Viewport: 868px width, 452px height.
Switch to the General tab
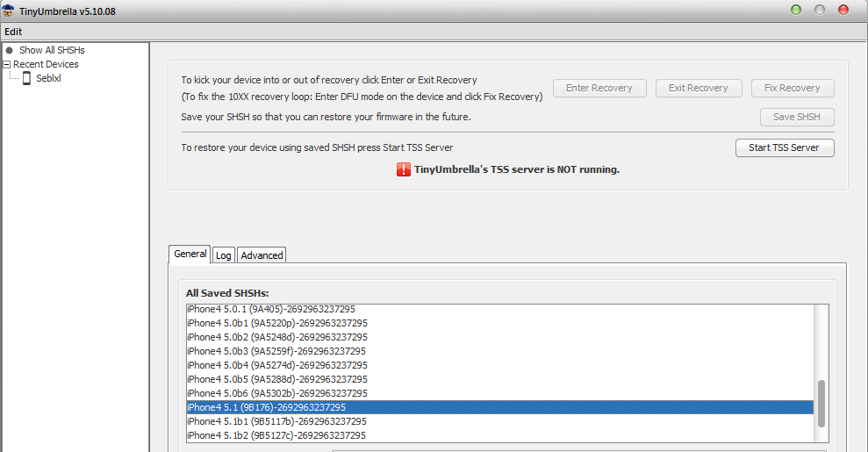click(x=190, y=254)
